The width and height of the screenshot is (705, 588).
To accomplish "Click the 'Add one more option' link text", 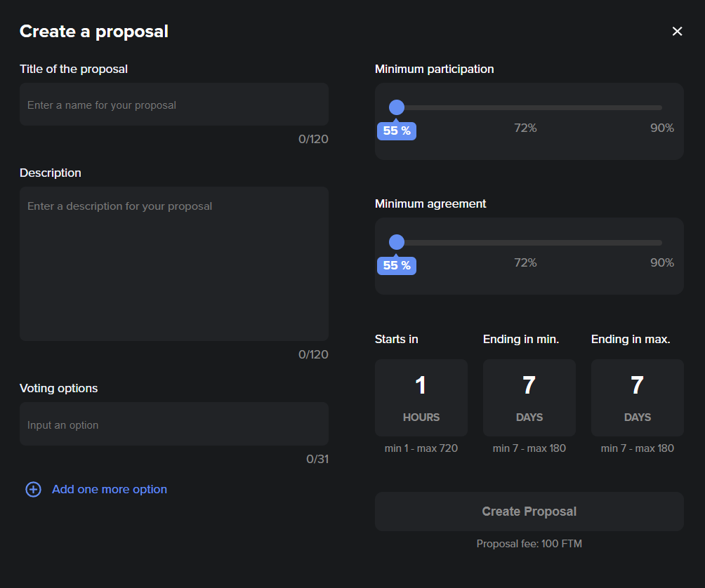I will (x=110, y=490).
